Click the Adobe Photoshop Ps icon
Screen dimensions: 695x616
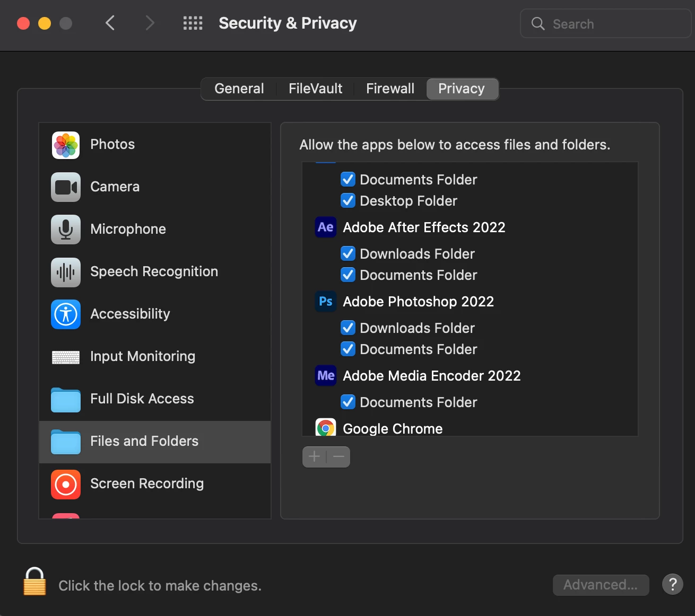point(326,302)
